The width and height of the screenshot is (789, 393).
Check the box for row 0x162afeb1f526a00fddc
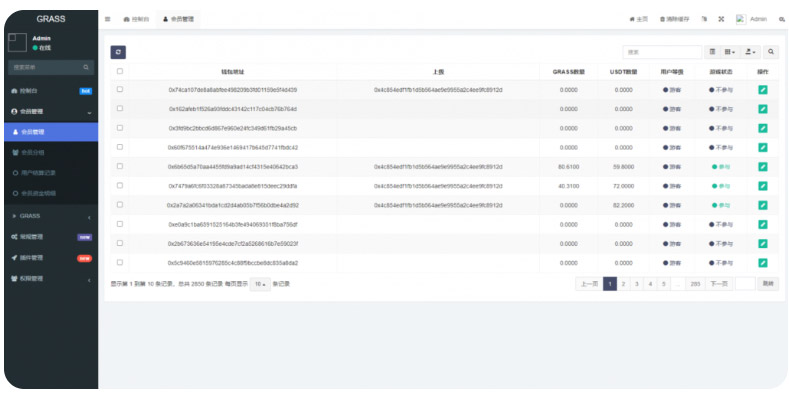click(x=120, y=108)
